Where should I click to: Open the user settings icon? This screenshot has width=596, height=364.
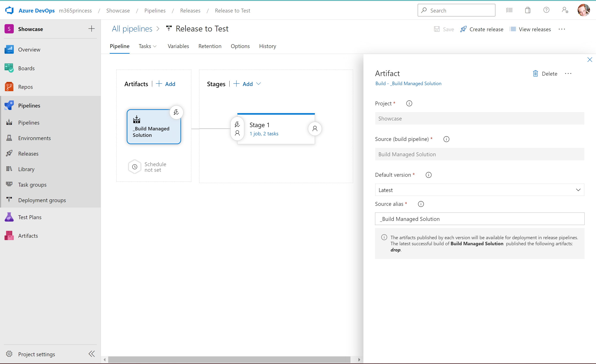(565, 10)
